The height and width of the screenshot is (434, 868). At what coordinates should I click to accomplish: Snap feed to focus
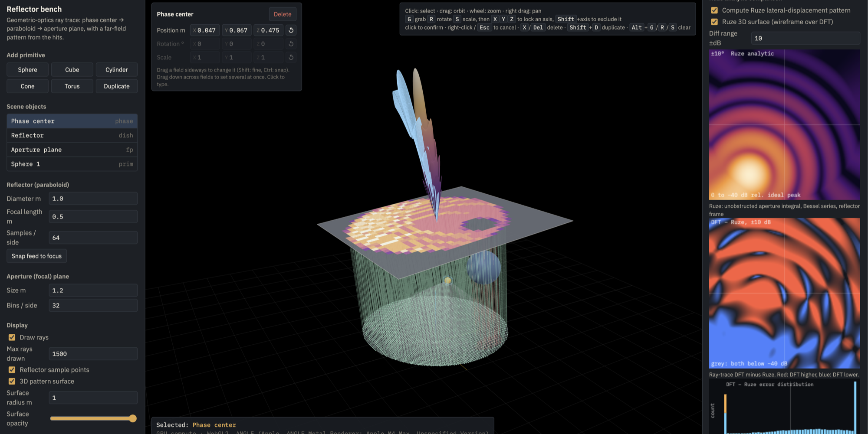tap(36, 256)
